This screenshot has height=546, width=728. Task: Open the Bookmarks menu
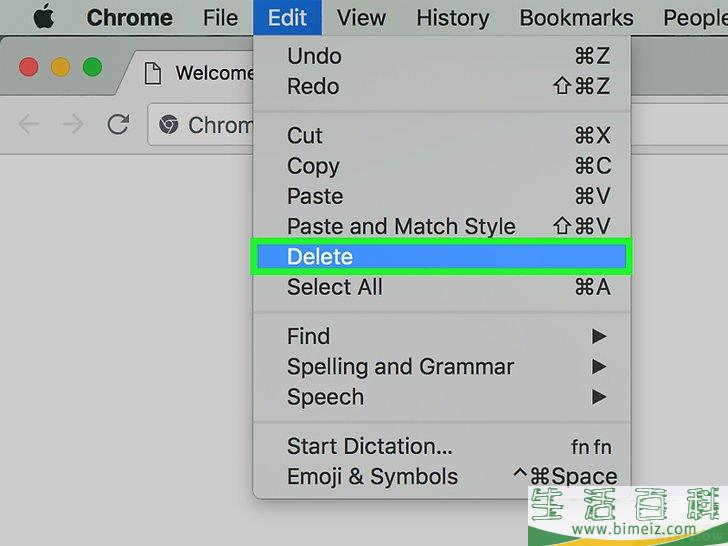[576, 18]
